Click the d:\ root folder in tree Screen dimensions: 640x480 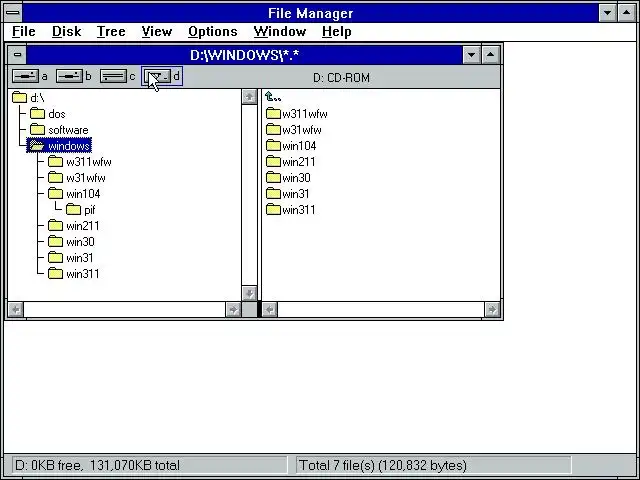tap(28, 98)
